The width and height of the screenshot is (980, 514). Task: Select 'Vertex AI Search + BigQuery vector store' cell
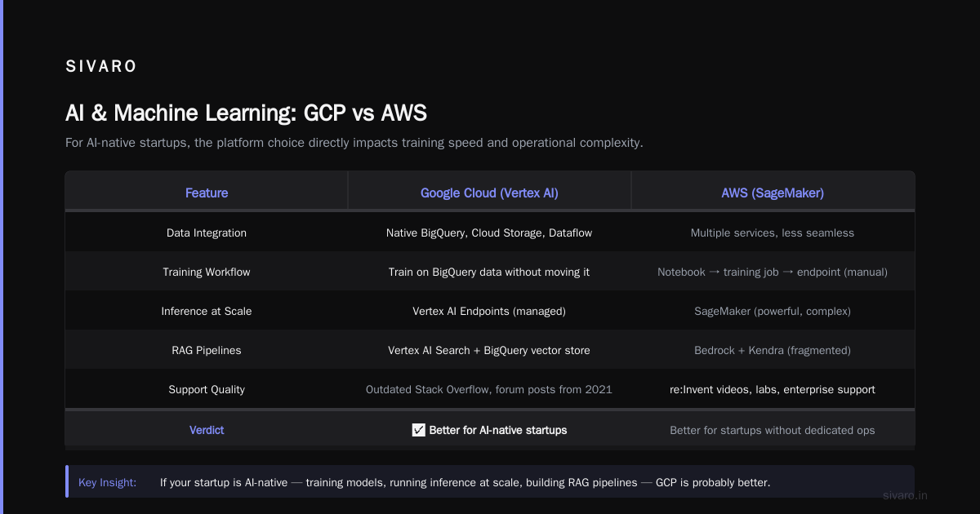tap(489, 351)
